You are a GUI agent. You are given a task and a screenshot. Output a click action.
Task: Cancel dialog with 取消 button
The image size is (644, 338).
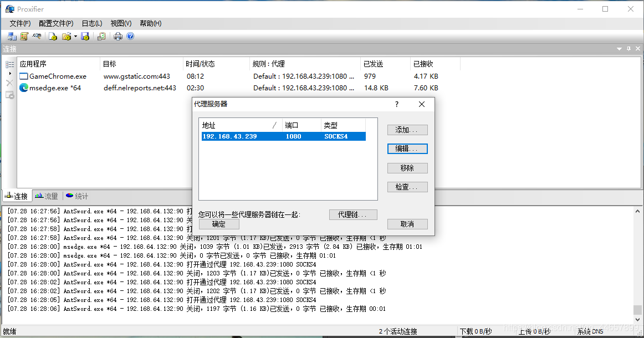(407, 224)
